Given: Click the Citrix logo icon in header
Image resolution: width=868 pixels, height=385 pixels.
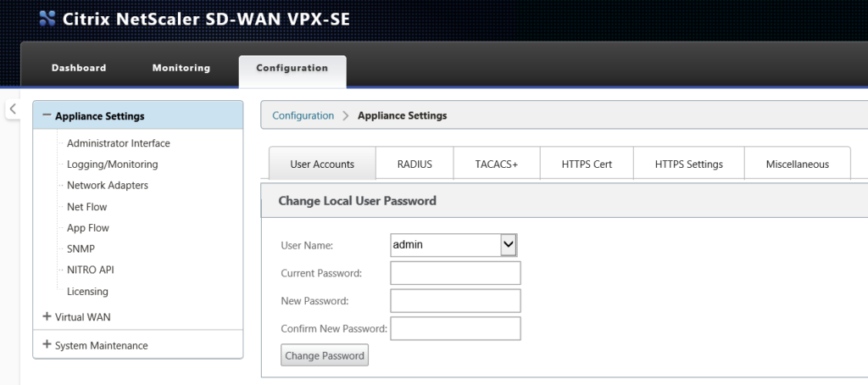Looking at the screenshot, I should 47,19.
